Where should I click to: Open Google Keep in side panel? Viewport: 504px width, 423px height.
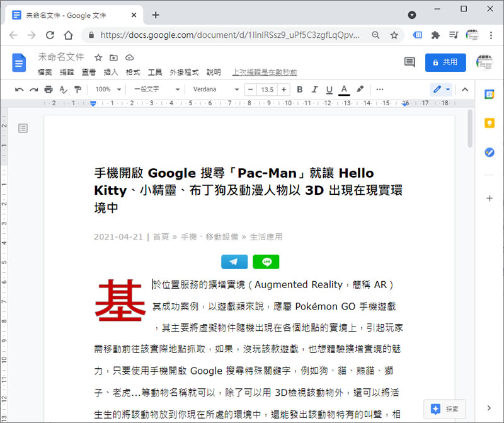click(489, 124)
